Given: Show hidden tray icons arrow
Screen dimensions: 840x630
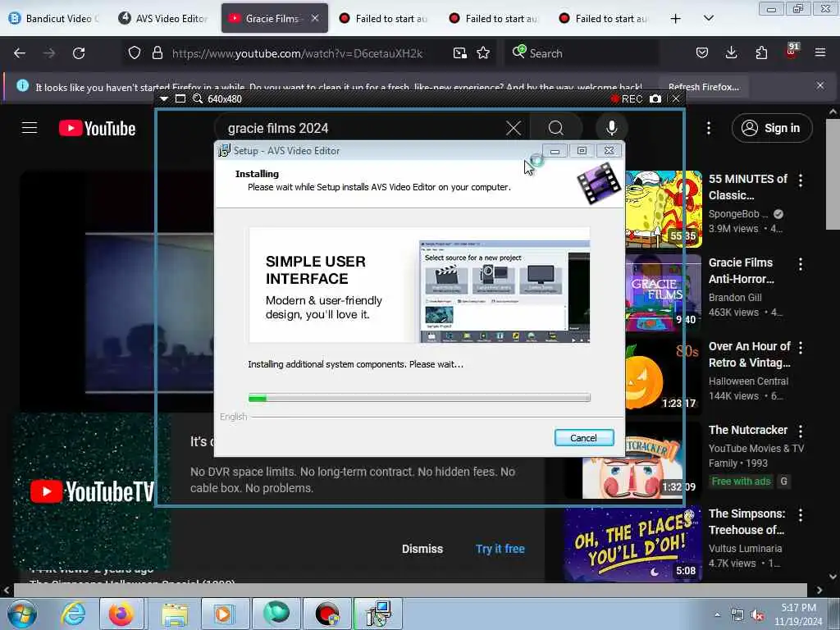Looking at the screenshot, I should (x=717, y=615).
